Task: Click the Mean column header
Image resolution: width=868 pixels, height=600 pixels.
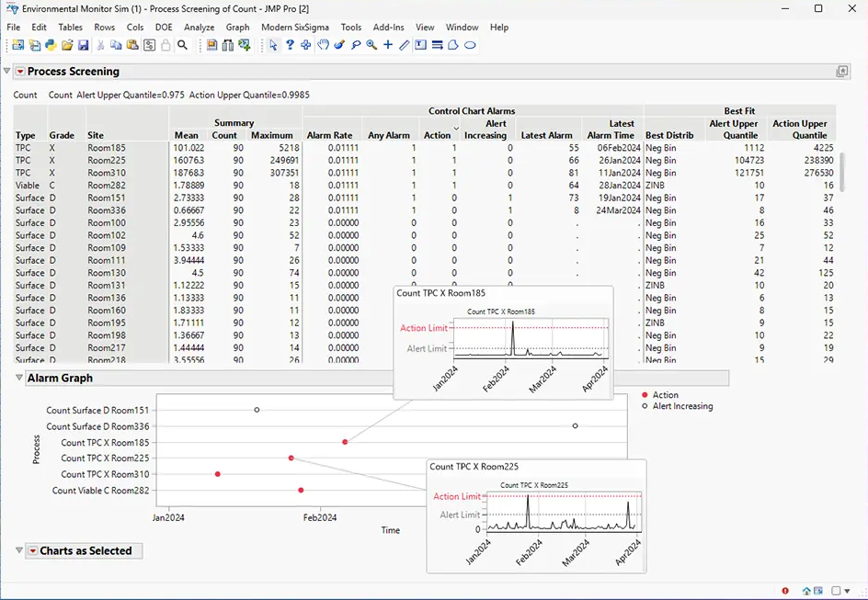Action: pyautogui.click(x=187, y=135)
